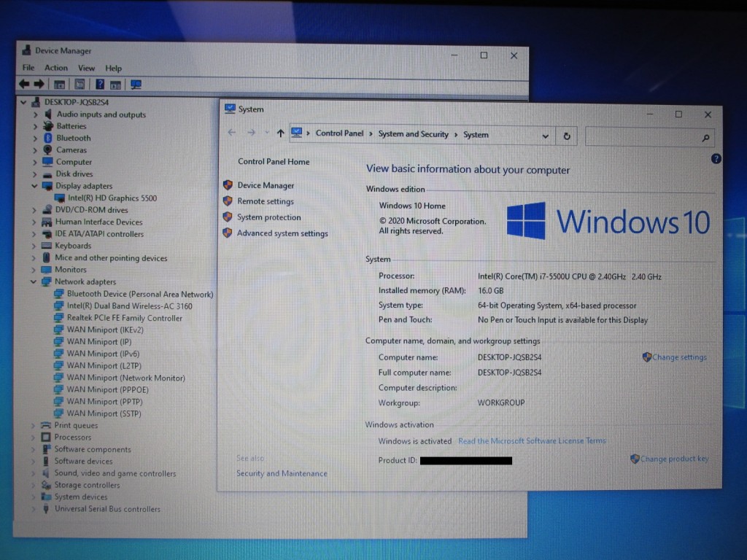Click the Forward arrow in Device Manager toolbar
Viewport: 747px width, 560px height.
[39, 85]
